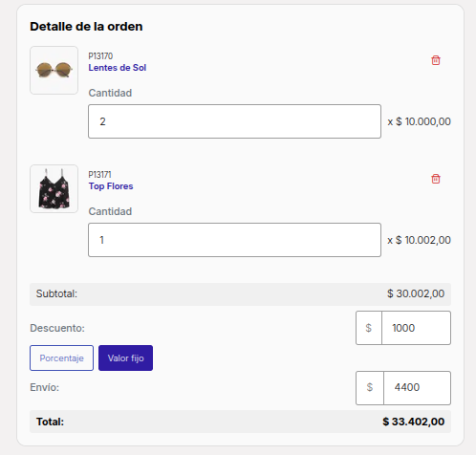Click the Subtotal amount row
Image resolution: width=476 pixels, height=455 pixels.
pyautogui.click(x=240, y=293)
